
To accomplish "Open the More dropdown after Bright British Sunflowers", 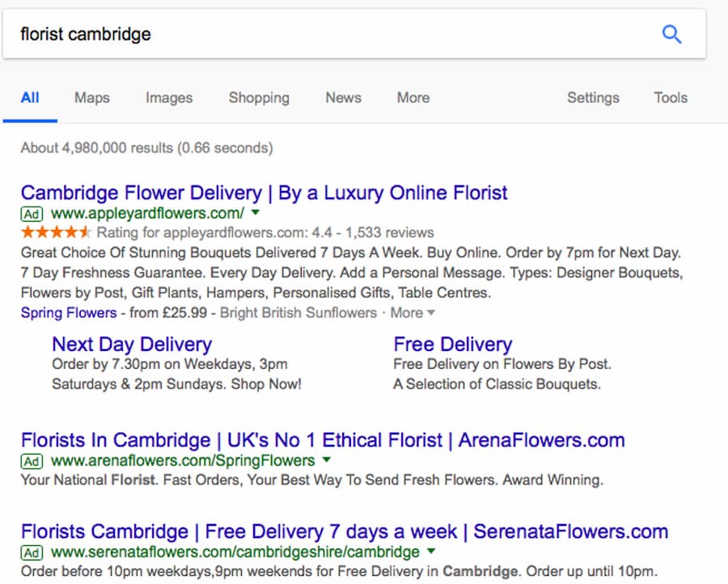I will coord(413,312).
